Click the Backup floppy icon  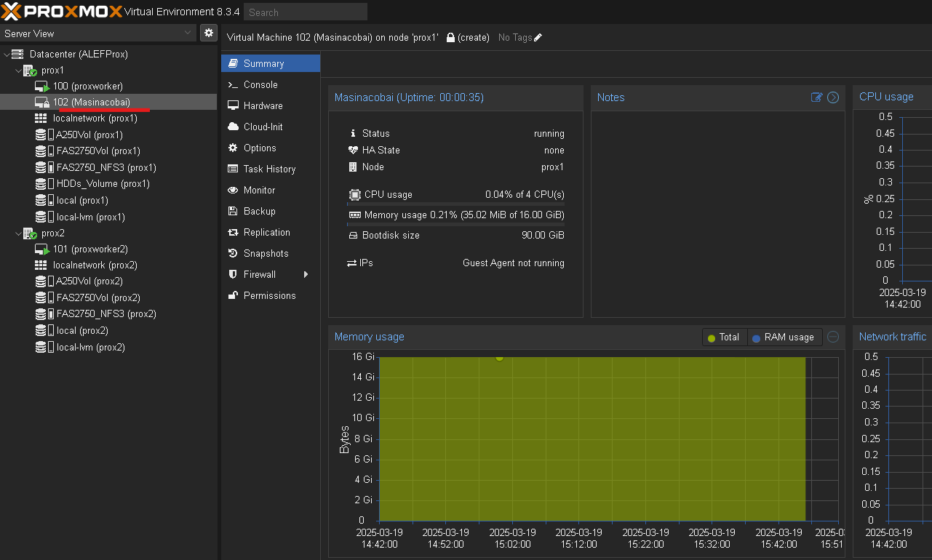click(233, 211)
